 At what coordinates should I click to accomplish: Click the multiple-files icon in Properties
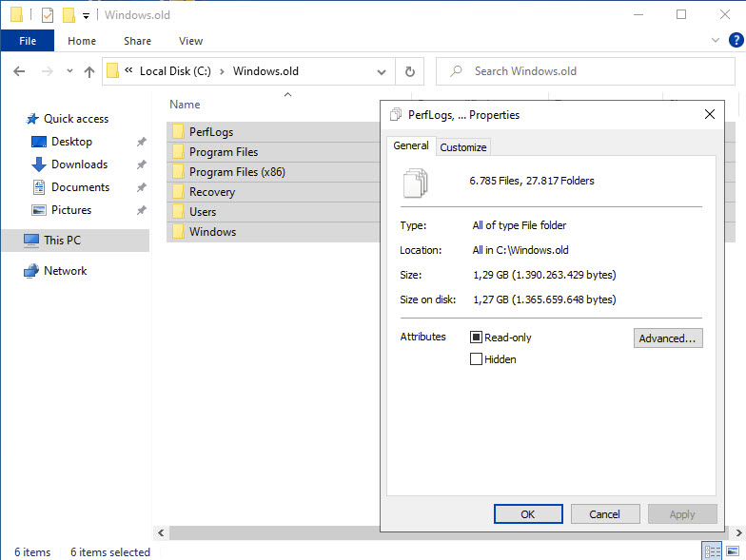[x=415, y=183]
